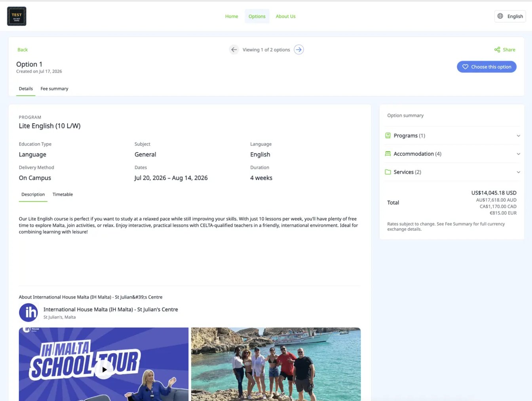Click the US$14,045.18 USD total
This screenshot has height=401, width=532.
click(x=494, y=193)
